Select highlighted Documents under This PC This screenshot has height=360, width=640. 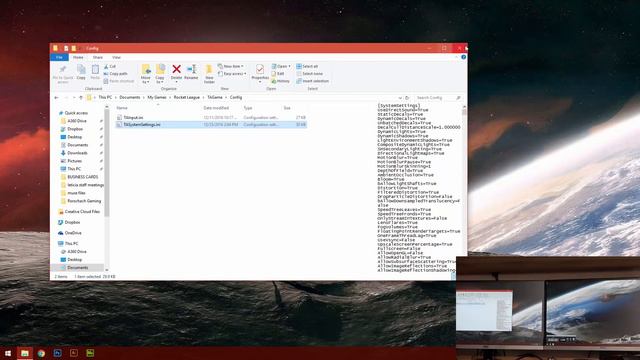[78, 268]
